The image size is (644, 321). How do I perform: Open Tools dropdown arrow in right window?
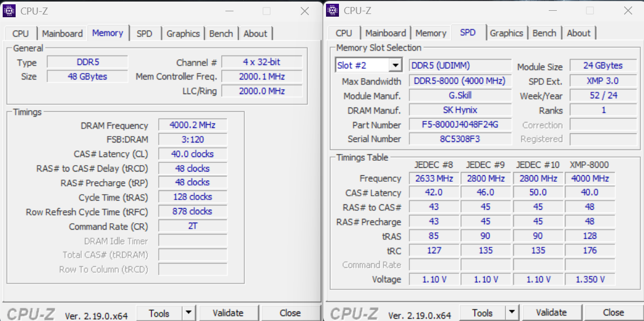512,313
